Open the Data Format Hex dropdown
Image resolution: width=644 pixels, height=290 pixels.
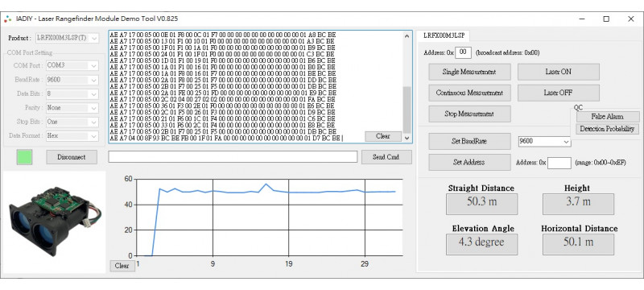click(94, 136)
